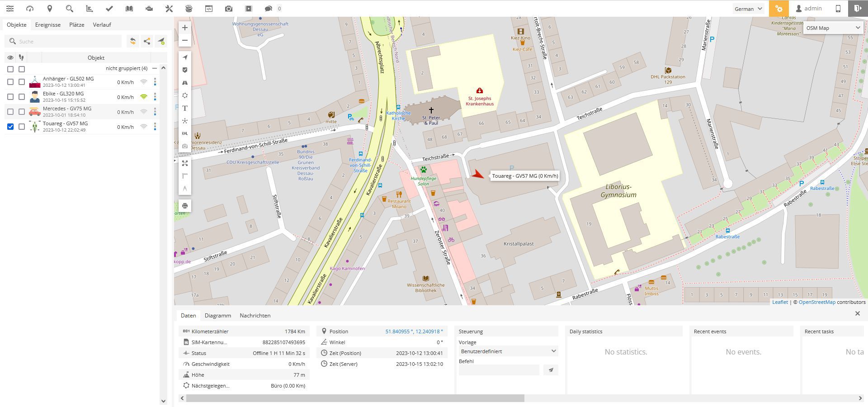The image size is (868, 407).
Task: Uncheck visibility for Touareg - GV57 MG
Action: coord(10,127)
